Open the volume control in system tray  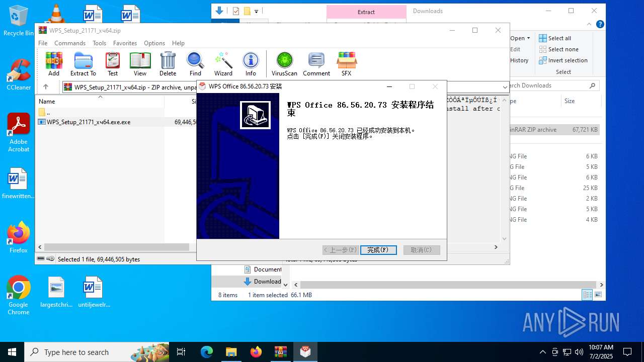(579, 352)
